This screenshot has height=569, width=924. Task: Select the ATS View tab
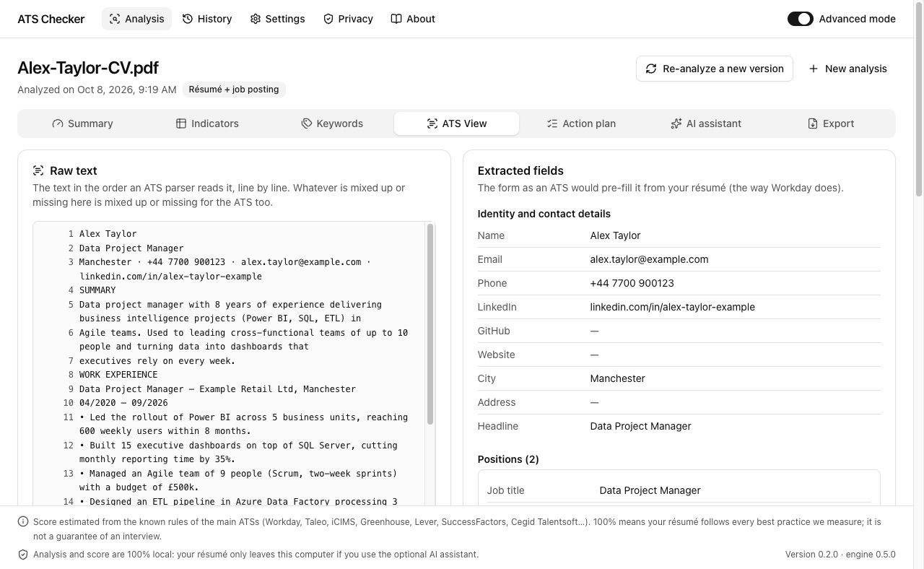(456, 123)
